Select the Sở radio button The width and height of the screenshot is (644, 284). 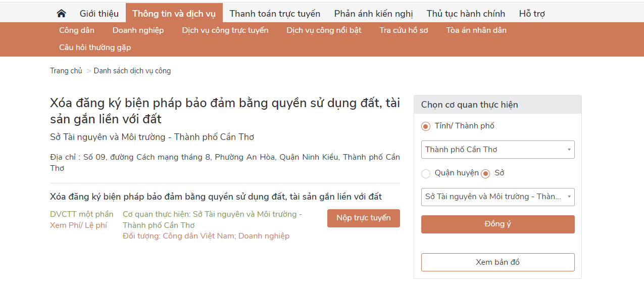[x=485, y=173]
